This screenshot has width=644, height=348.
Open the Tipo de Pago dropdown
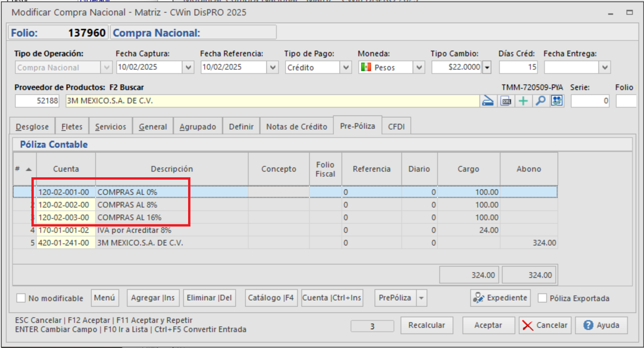pyautogui.click(x=346, y=67)
